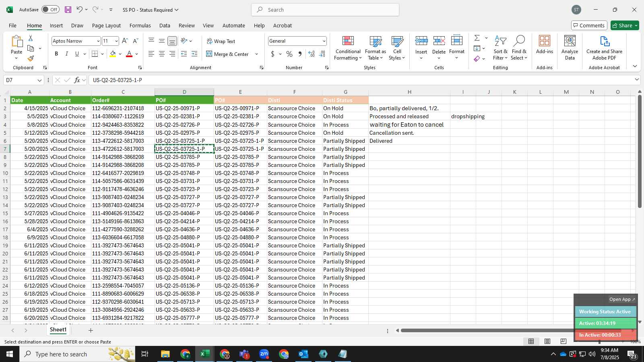
Task: Click the Decrease Indent icon
Action: pyautogui.click(x=184, y=54)
